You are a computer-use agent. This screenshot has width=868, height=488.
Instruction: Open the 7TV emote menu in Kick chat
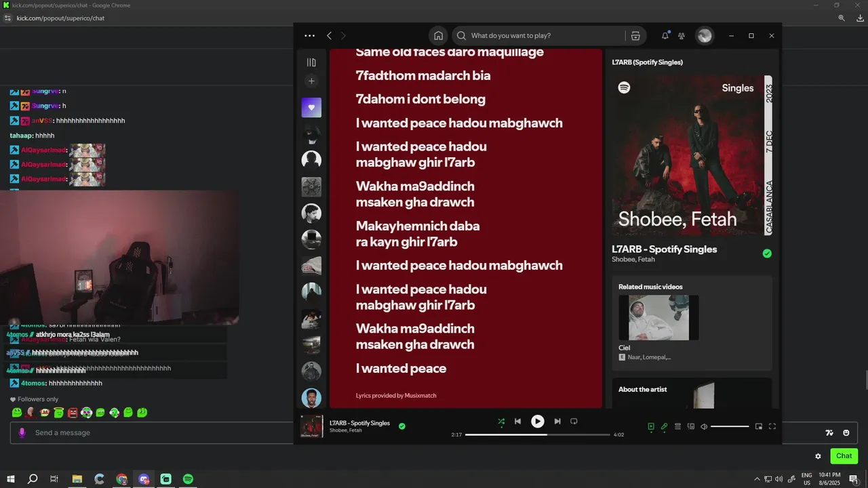coord(829,433)
